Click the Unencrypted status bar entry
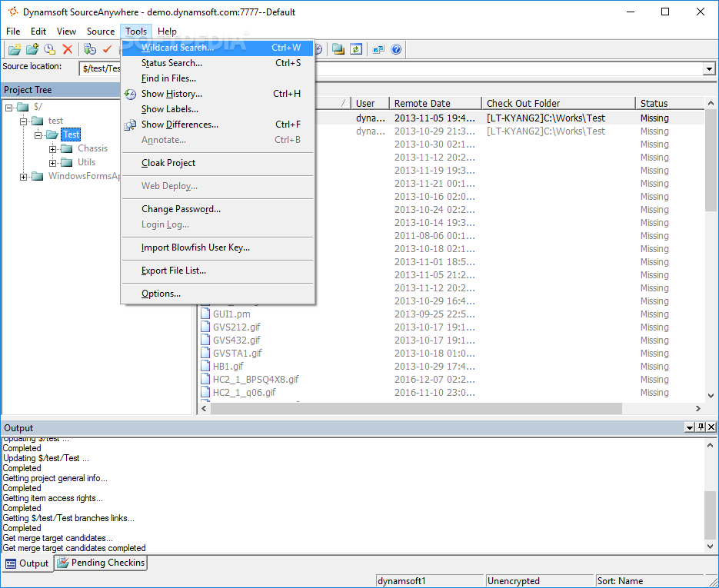This screenshot has height=588, width=719. pyautogui.click(x=539, y=581)
